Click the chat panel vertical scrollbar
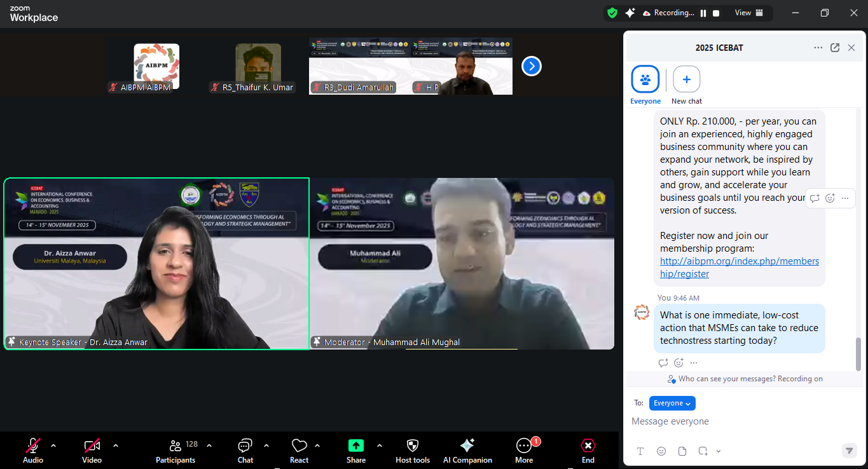The width and height of the screenshot is (868, 469). coord(858,353)
